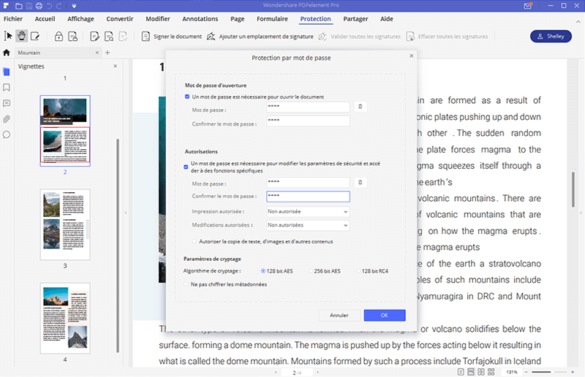Click the Annuler button
585x377 pixels.
(339, 315)
